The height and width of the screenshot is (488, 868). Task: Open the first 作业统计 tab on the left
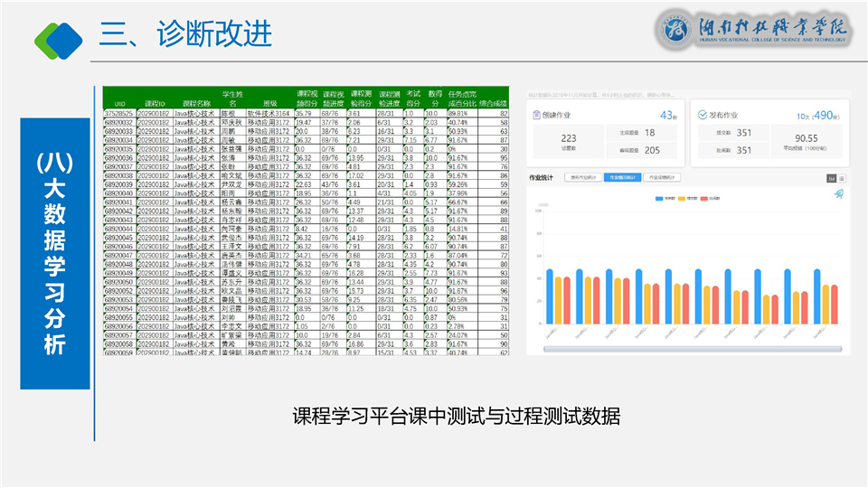point(583,178)
